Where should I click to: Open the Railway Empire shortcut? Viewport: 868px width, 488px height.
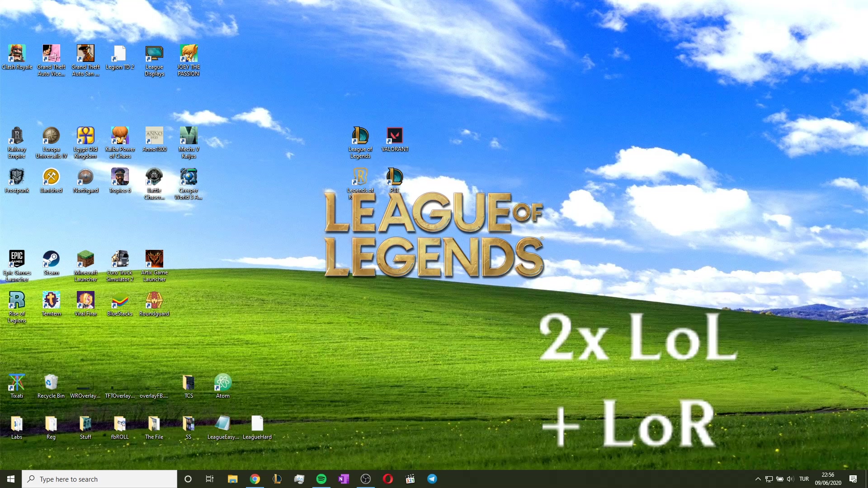tap(17, 142)
